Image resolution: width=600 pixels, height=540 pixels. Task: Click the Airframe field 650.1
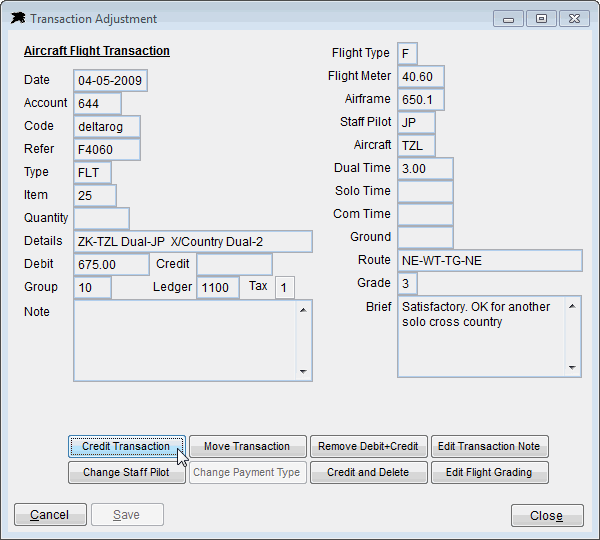click(x=421, y=100)
